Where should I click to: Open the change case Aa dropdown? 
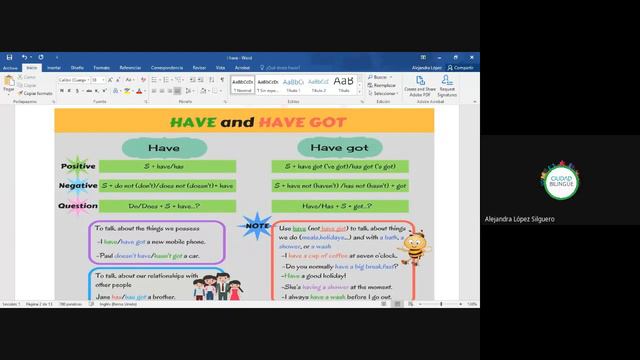point(129,80)
